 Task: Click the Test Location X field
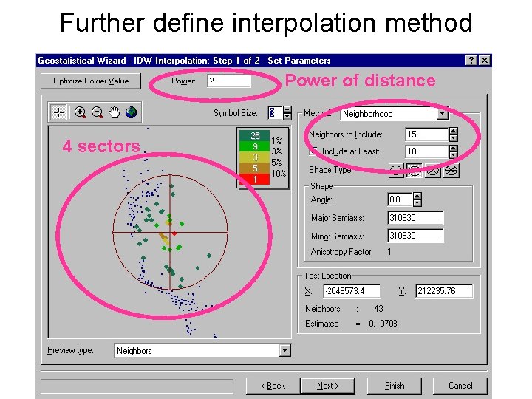pyautogui.click(x=352, y=291)
